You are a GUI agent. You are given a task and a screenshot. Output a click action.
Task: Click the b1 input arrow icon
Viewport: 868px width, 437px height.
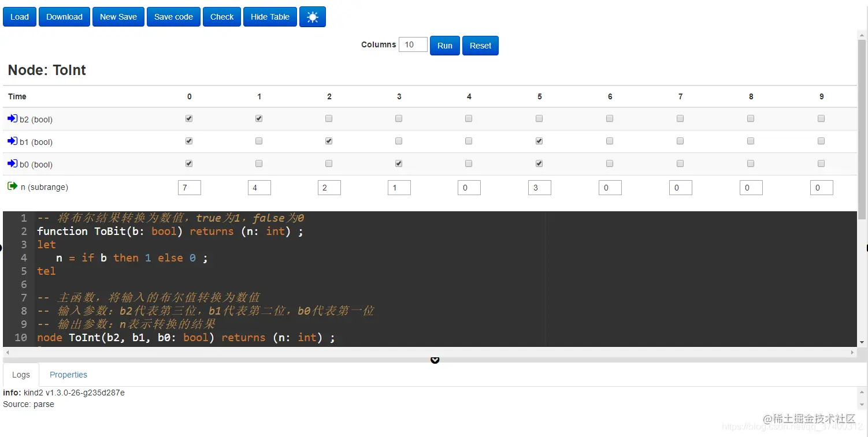click(13, 141)
